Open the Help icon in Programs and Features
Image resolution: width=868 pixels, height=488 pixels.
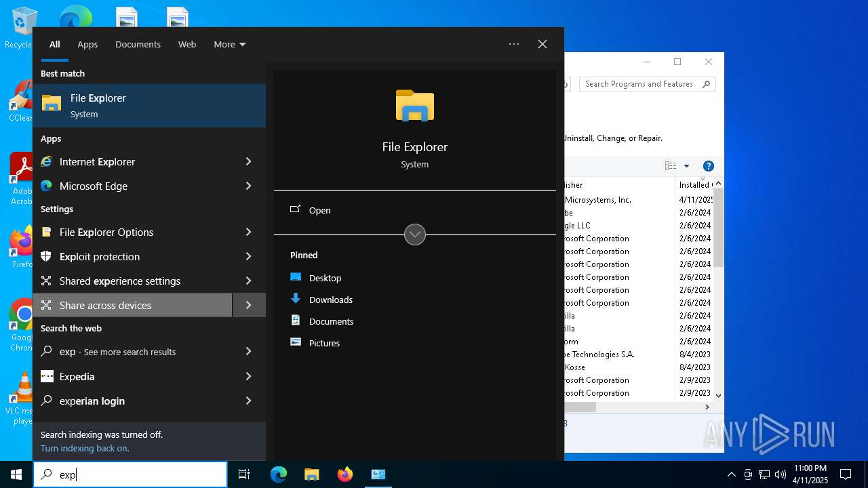pyautogui.click(x=709, y=166)
